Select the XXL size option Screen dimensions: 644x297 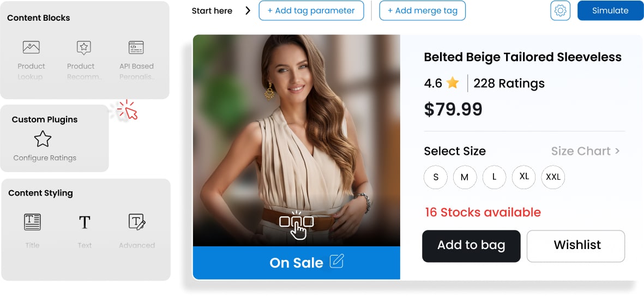(553, 177)
